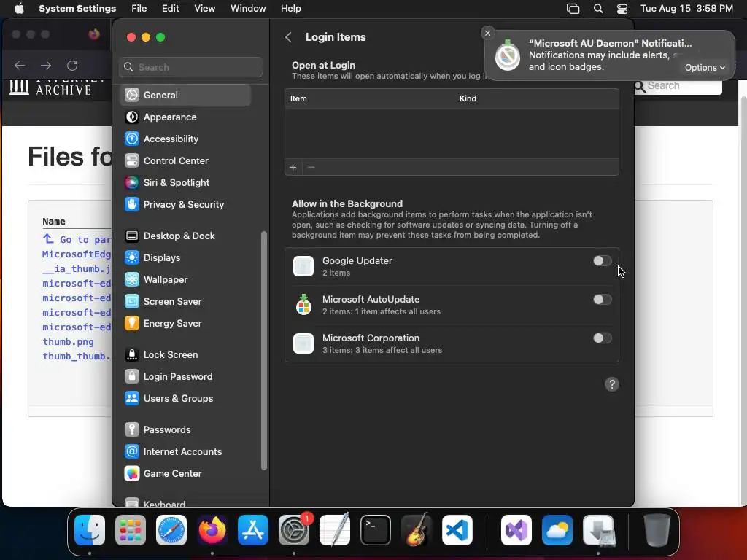
Task: Dismiss the Microsoft AU Daemon notification
Action: 487,33
